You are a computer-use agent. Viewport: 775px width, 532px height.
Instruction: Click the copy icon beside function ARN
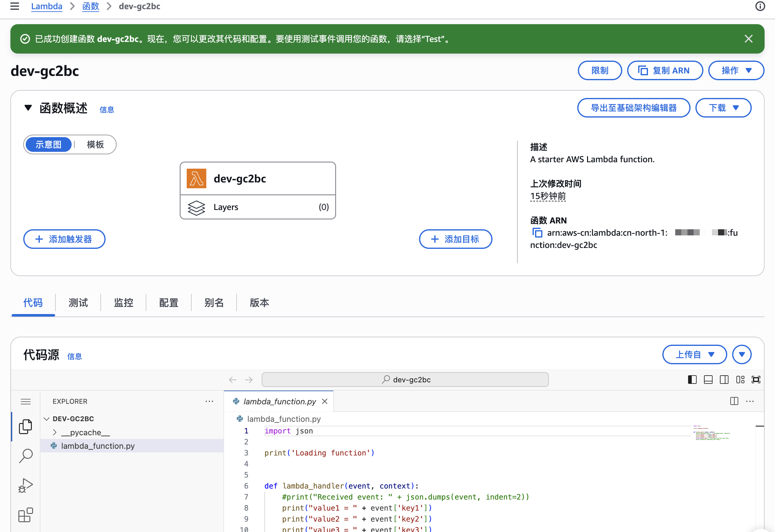click(537, 232)
